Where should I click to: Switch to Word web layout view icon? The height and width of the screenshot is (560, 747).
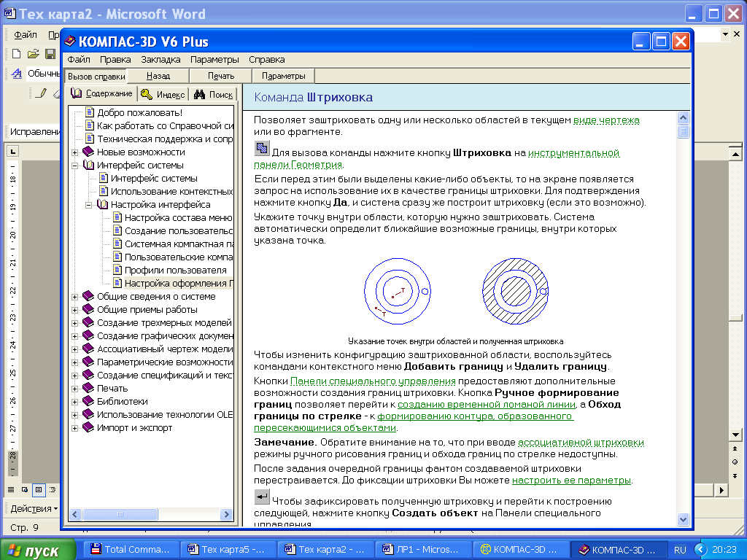pos(25,489)
